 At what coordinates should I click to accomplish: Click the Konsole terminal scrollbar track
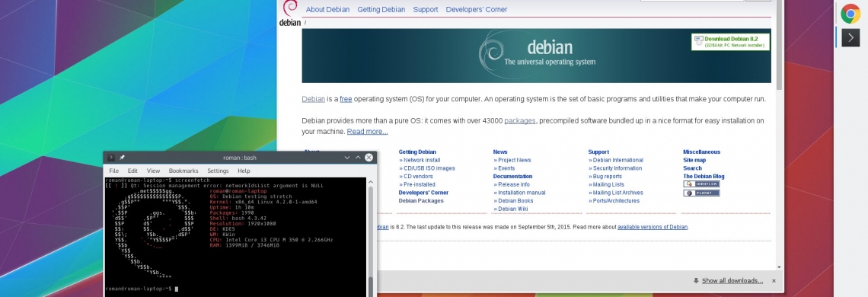pyautogui.click(x=371, y=238)
